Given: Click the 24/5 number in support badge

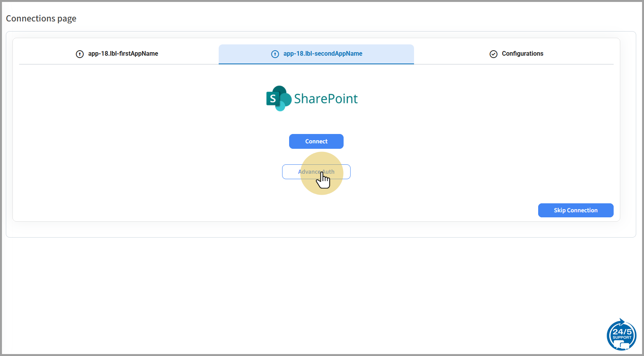Looking at the screenshot, I should pyautogui.click(x=622, y=332).
